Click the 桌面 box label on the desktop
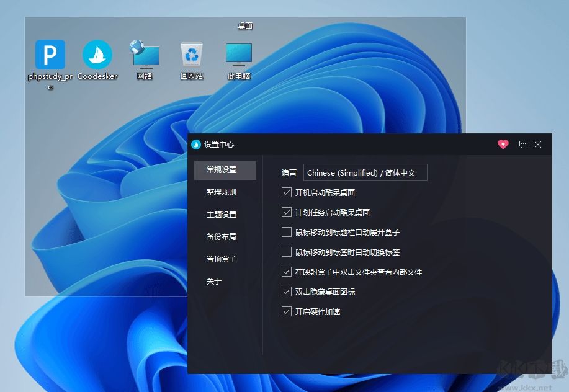 [244, 25]
